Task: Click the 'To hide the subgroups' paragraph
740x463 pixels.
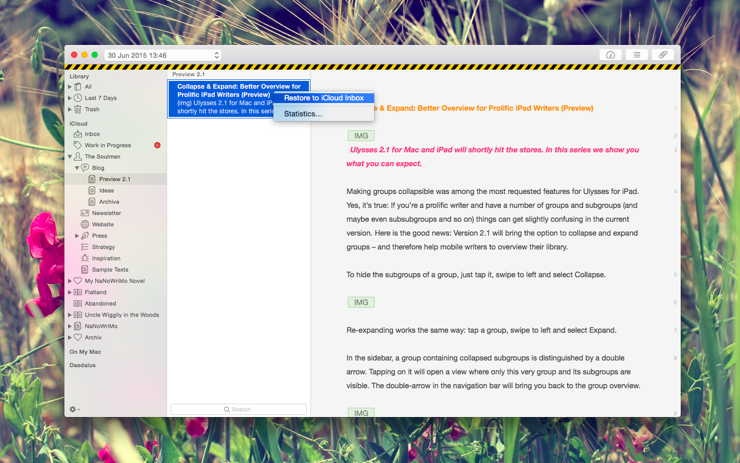Action: tap(476, 275)
